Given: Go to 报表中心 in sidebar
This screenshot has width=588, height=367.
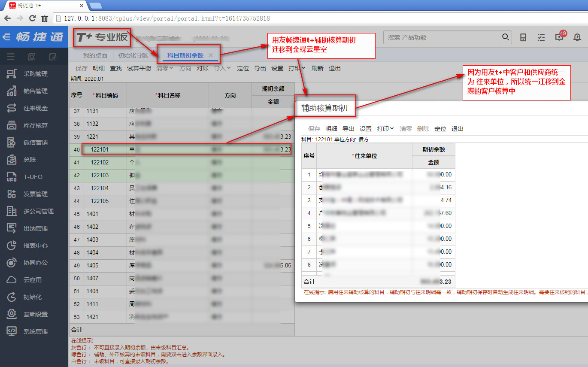Looking at the screenshot, I should [35, 246].
